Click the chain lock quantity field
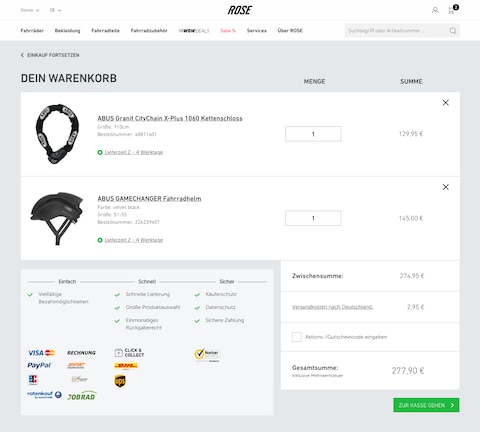The image size is (480, 432). [x=313, y=134]
